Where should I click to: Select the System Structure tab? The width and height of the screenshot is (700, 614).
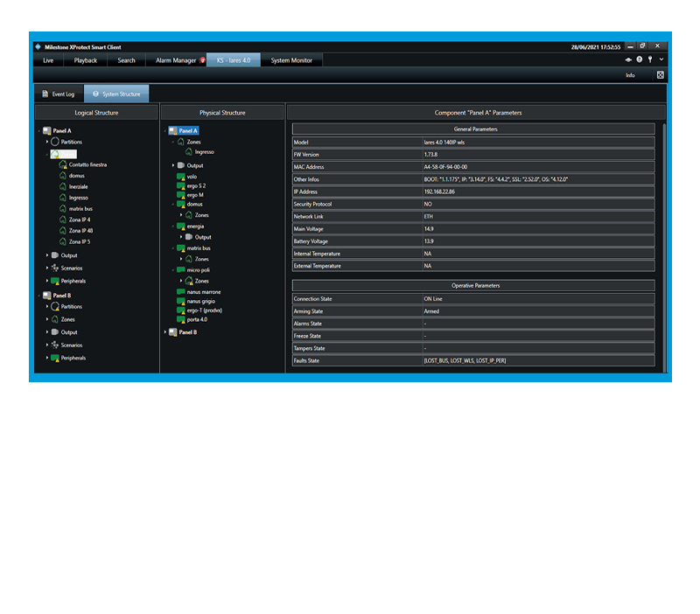(x=116, y=94)
